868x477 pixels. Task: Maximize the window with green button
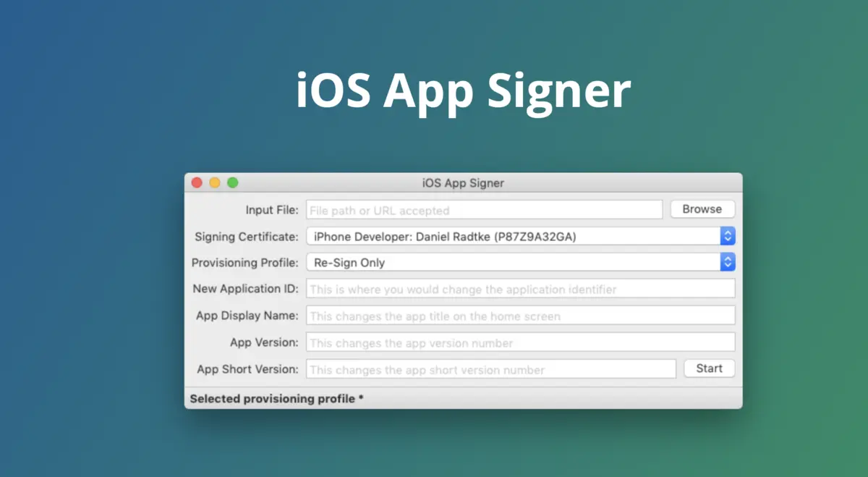[x=233, y=183]
